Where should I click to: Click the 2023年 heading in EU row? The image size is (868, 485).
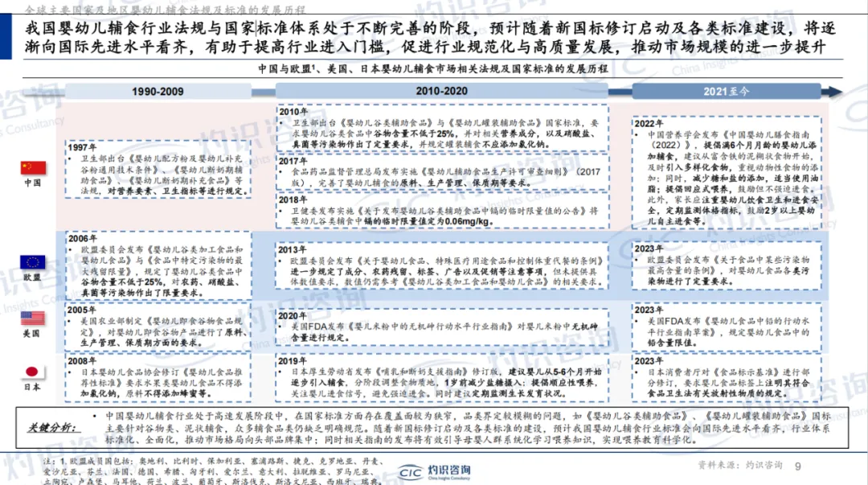click(649, 249)
